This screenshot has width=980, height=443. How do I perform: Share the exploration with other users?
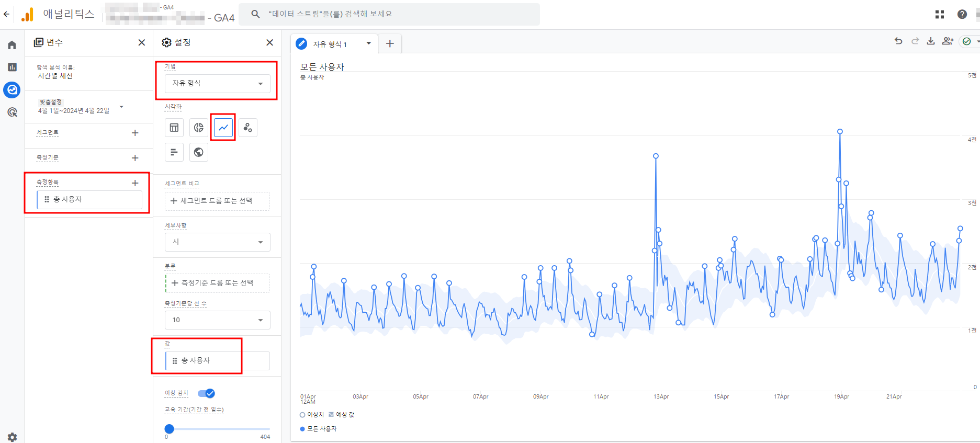(x=948, y=41)
